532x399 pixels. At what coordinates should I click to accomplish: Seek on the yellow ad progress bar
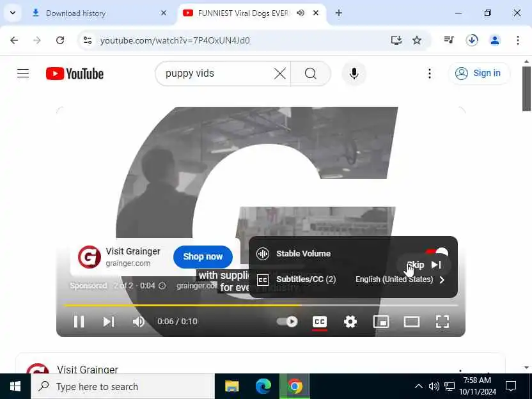pos(261,306)
